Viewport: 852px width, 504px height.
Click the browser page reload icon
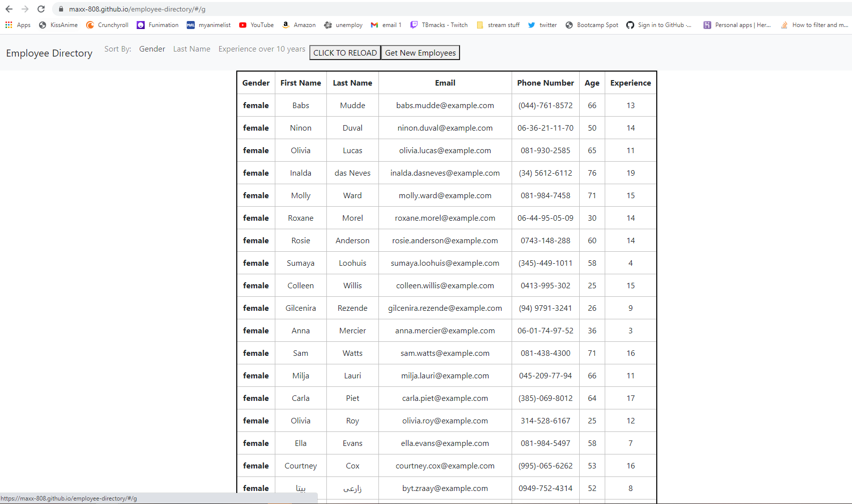point(41,9)
